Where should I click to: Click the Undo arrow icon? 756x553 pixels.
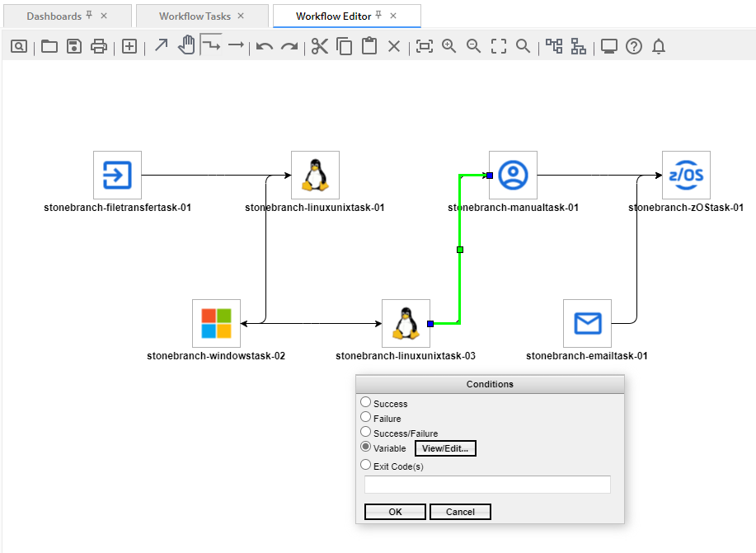click(264, 46)
